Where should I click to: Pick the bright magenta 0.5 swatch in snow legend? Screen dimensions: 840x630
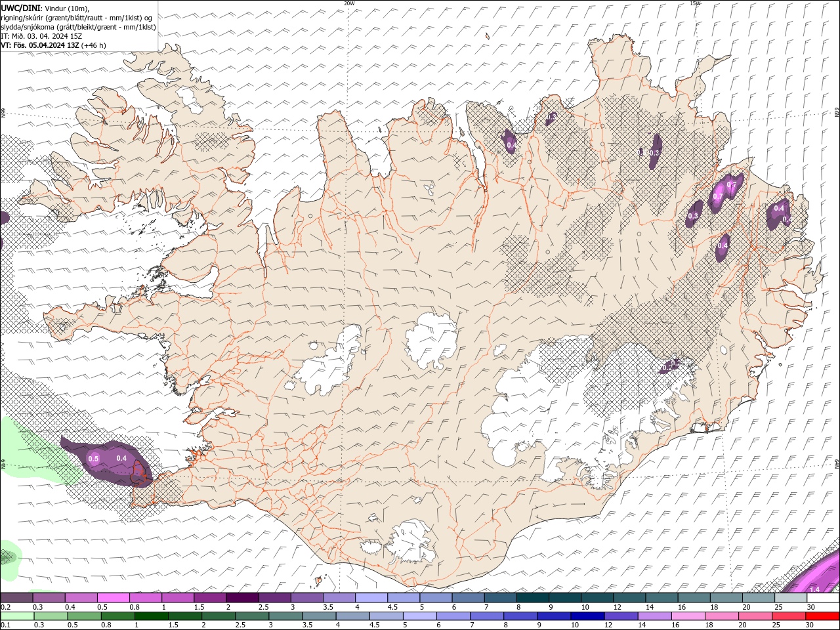pyautogui.click(x=113, y=598)
